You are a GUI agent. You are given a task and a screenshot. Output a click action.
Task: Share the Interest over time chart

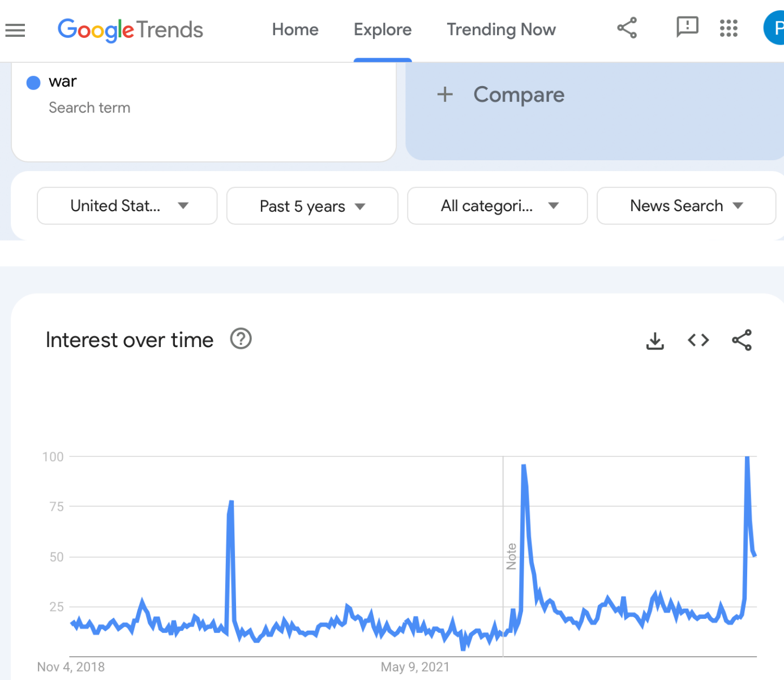pos(742,340)
